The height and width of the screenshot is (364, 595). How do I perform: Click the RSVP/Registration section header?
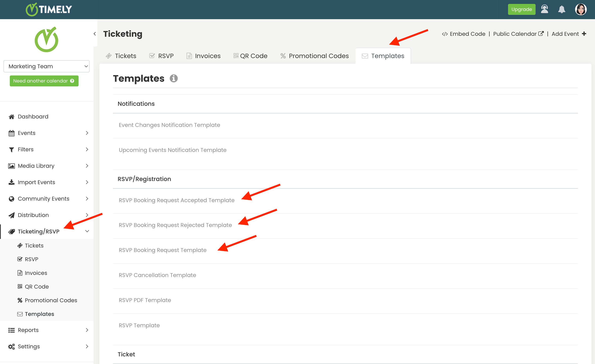[144, 179]
